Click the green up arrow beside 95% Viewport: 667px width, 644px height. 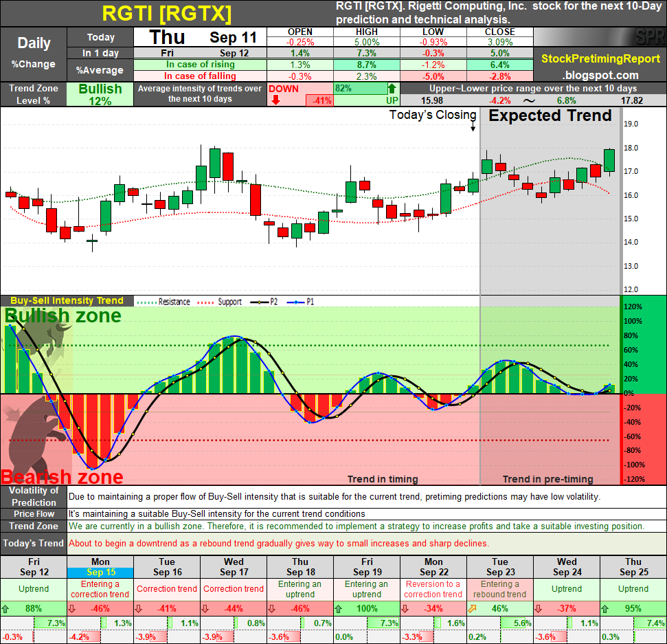point(605,609)
